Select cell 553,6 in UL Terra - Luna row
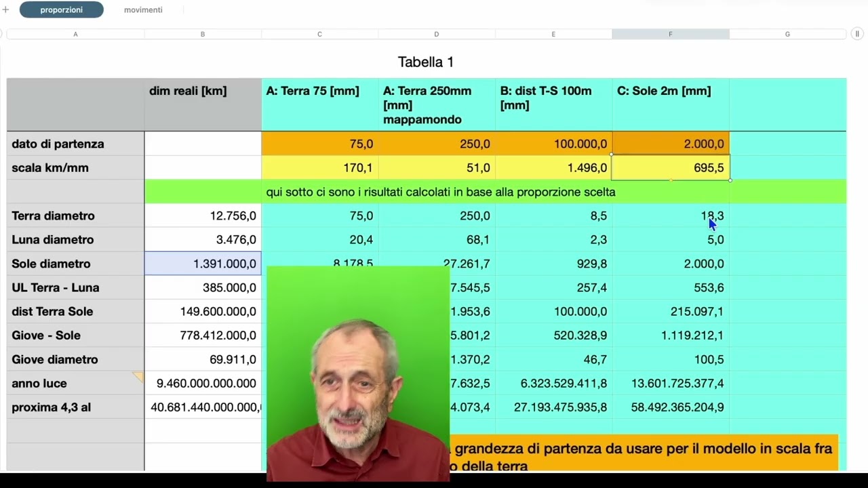868x488 pixels. click(x=671, y=287)
